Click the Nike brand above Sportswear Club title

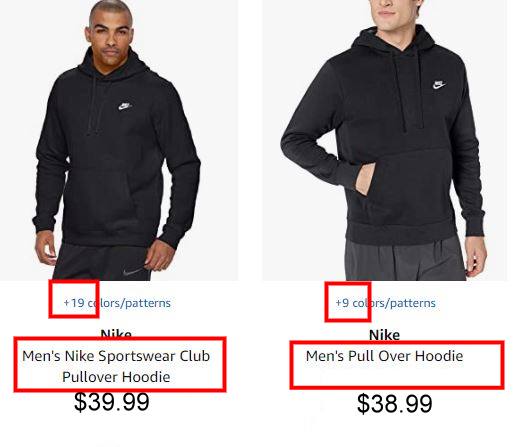116,333
